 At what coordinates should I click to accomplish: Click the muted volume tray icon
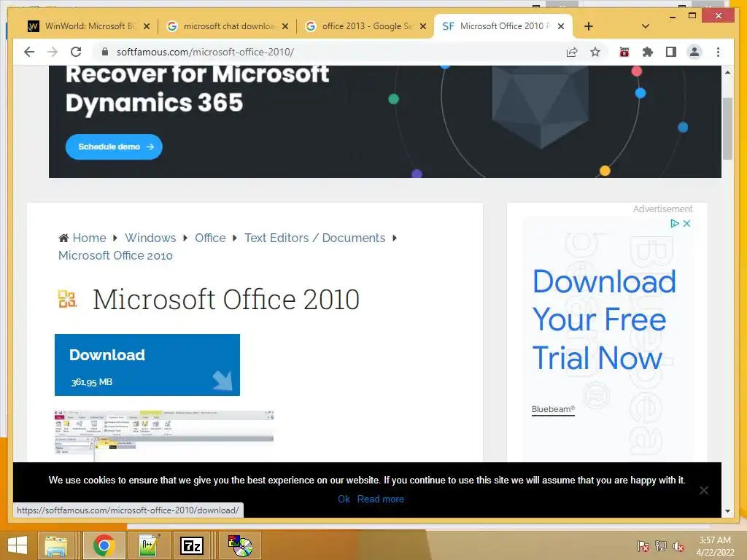678,546
